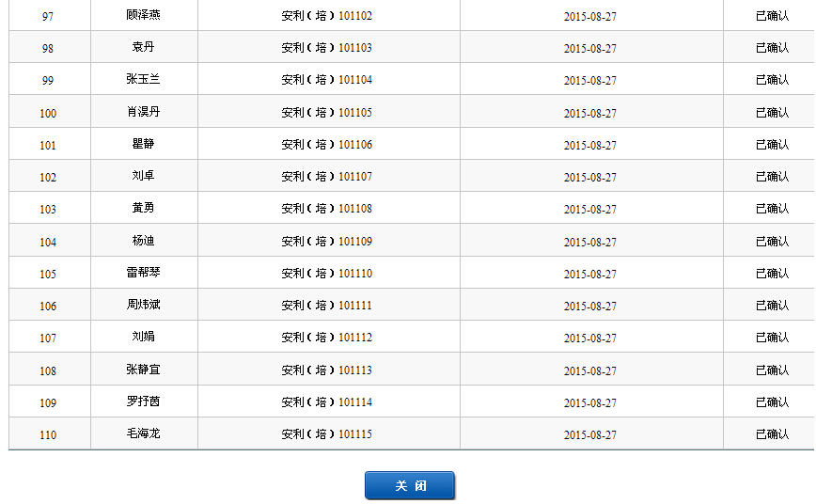The image size is (816, 504).
Task: Click the 已确认 status in row 97
Action: (772, 16)
